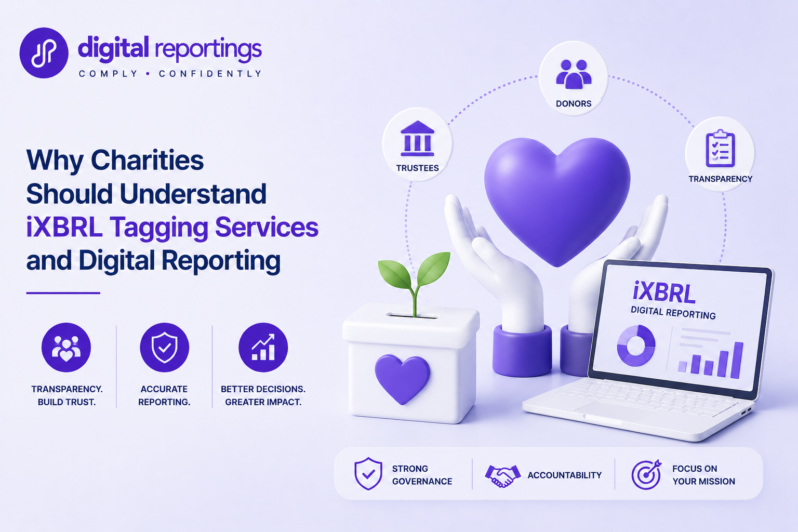
Task: Click the donut chart on laptop screen
Action: [x=636, y=345]
